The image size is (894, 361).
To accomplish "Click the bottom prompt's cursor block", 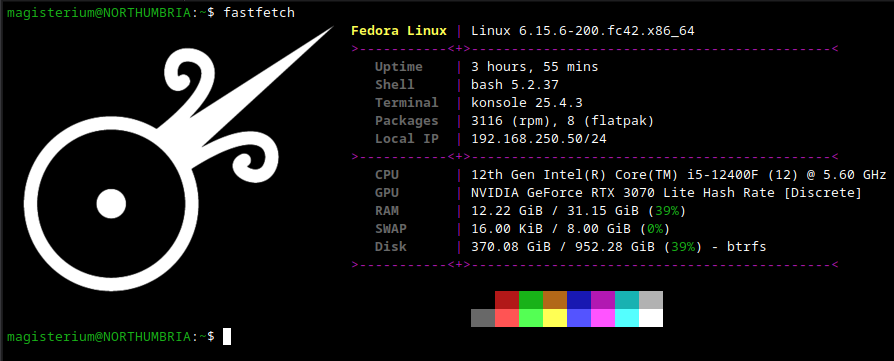I will [x=227, y=336].
